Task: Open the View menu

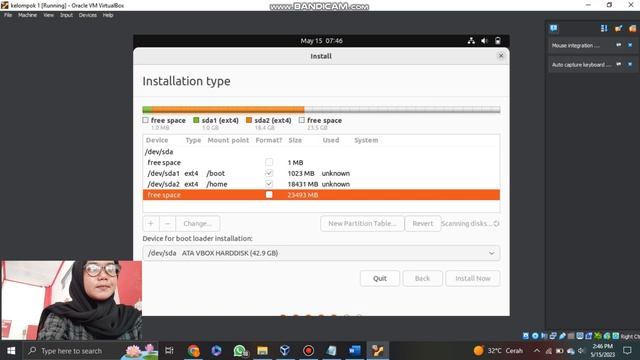Action: 48,15
